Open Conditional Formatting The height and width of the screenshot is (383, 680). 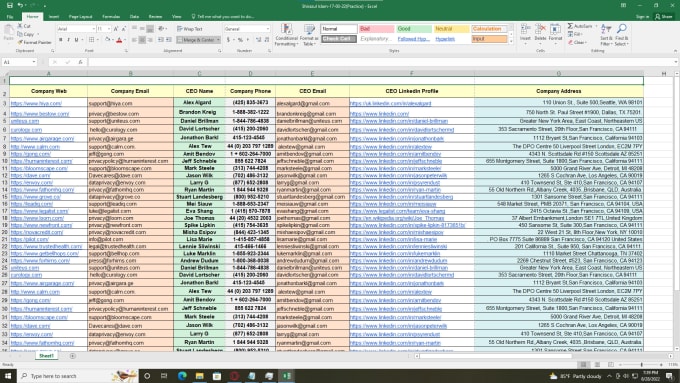point(286,35)
